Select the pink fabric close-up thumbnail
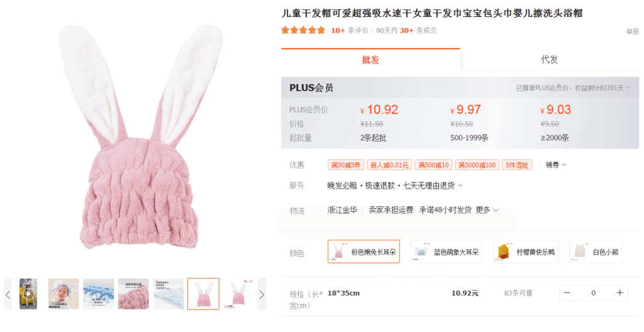This screenshot has height=332, width=644. pos(133,294)
